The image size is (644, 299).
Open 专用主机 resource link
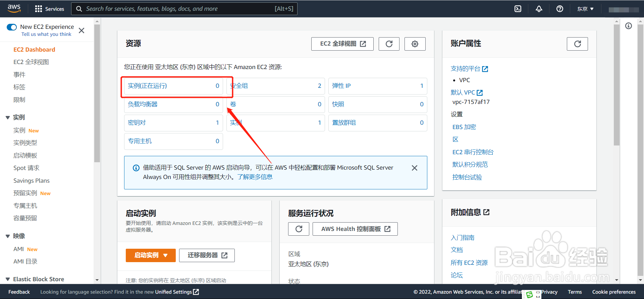pyautogui.click(x=140, y=141)
